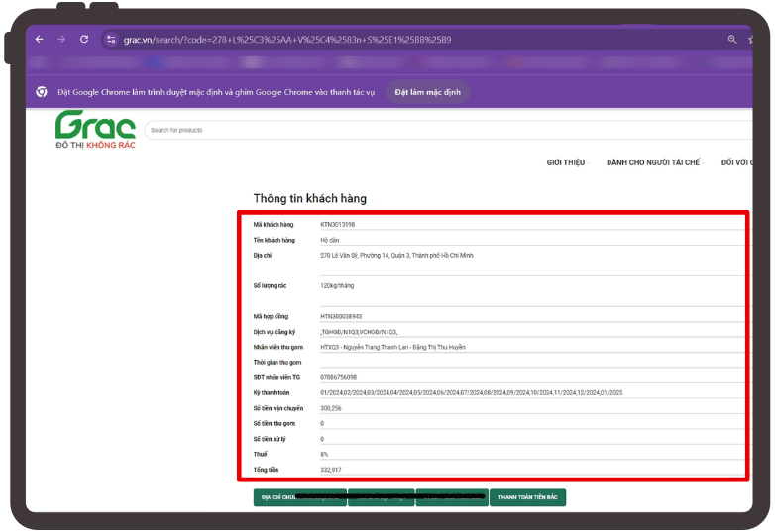The height and width of the screenshot is (532, 775).
Task: Click the total amount 332,917
Action: point(330,469)
